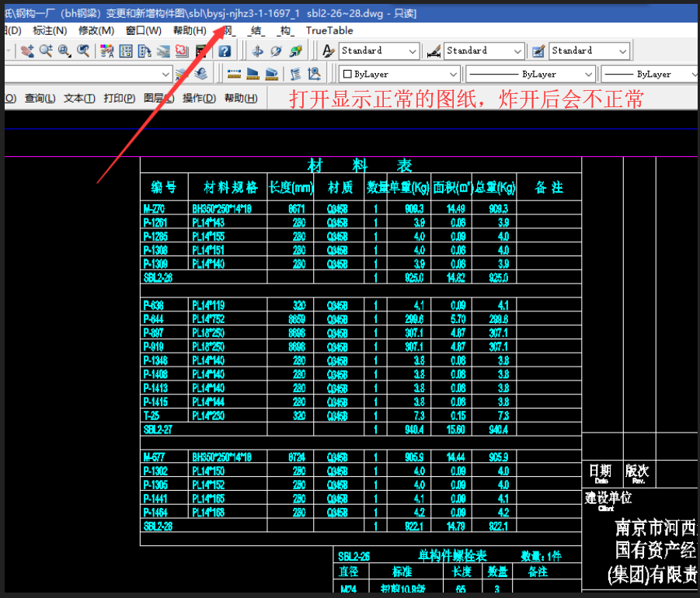Select the Region mass properties tool
Viewport: 700px width, 598px height.
point(271,74)
